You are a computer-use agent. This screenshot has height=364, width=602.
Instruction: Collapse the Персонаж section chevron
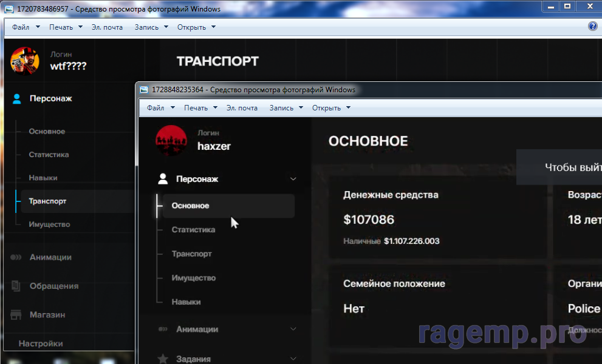tap(293, 179)
